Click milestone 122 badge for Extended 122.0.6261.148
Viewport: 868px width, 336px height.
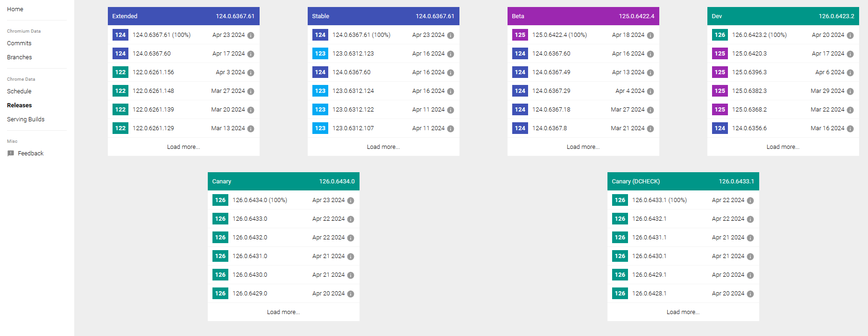[x=120, y=91]
